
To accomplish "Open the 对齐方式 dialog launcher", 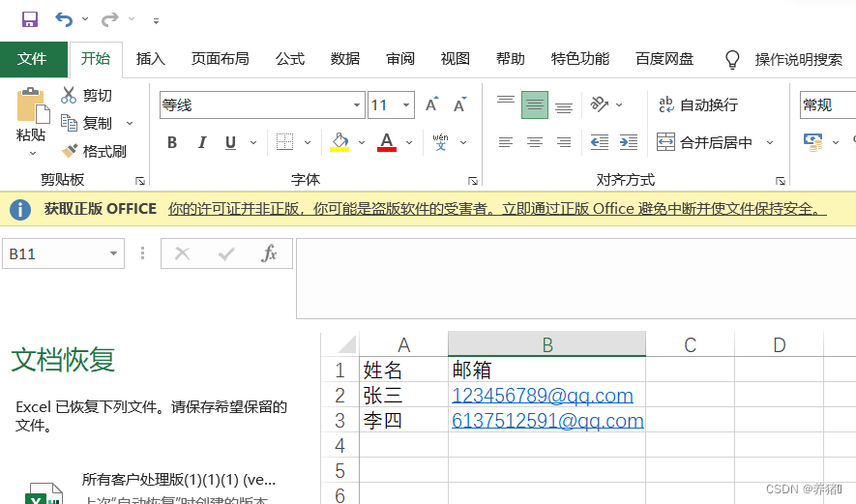I will [x=781, y=181].
